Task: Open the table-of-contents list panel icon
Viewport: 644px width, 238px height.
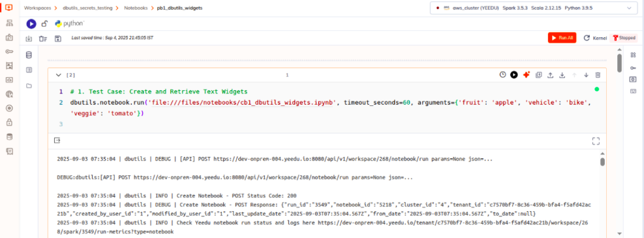Action: pos(29,70)
